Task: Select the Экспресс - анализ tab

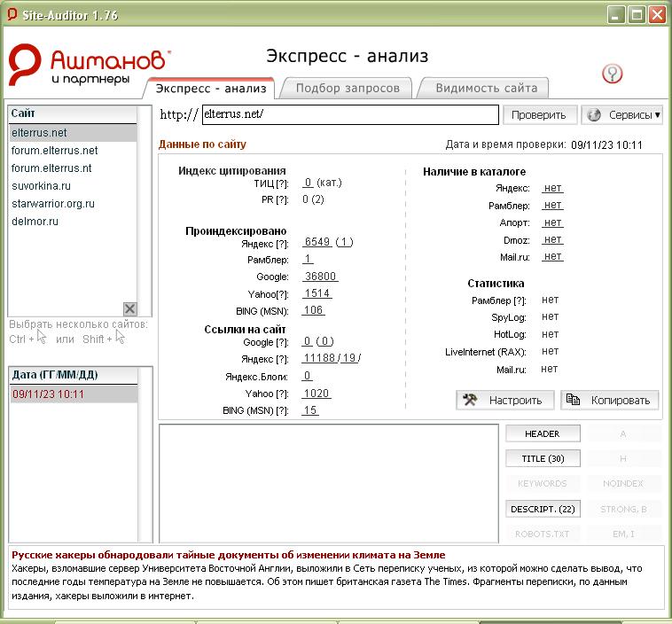Action: point(211,88)
